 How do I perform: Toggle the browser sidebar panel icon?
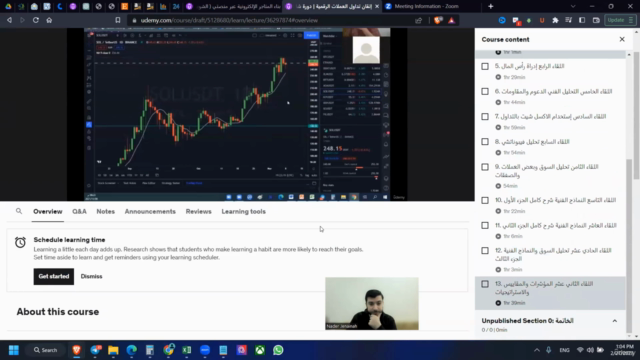tap(582, 20)
